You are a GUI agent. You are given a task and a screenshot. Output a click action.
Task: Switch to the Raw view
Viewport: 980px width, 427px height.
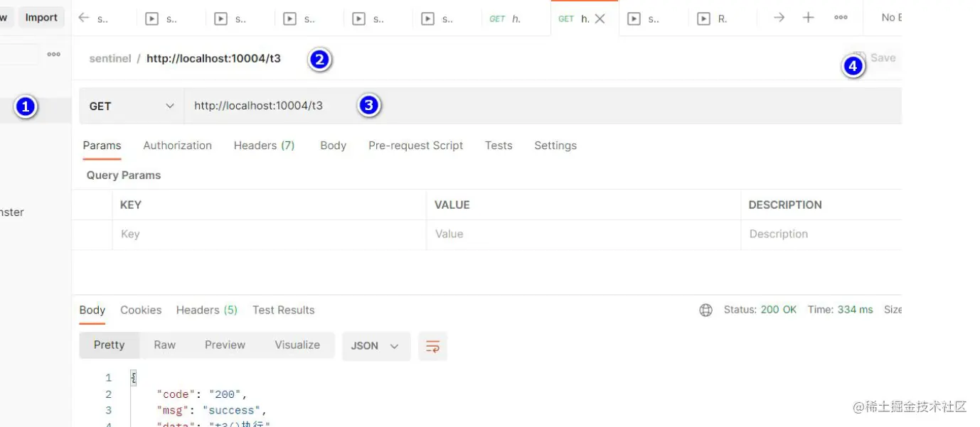(164, 345)
